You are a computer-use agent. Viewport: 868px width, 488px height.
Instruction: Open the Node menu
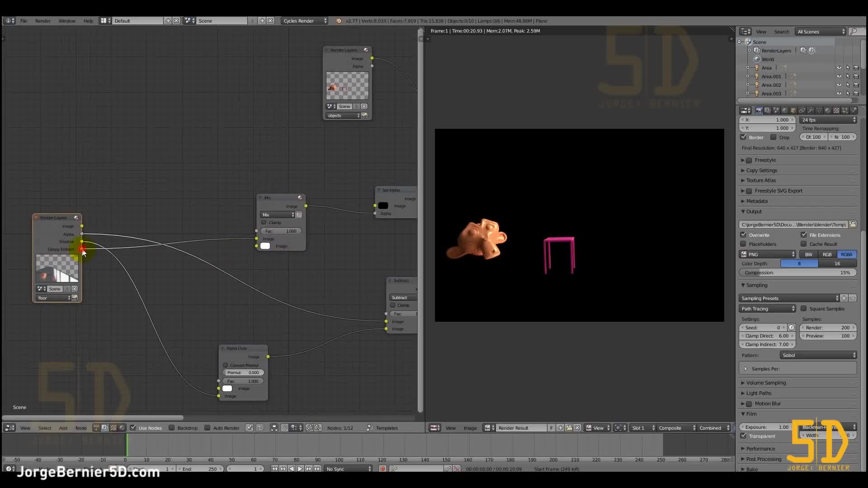pos(80,427)
